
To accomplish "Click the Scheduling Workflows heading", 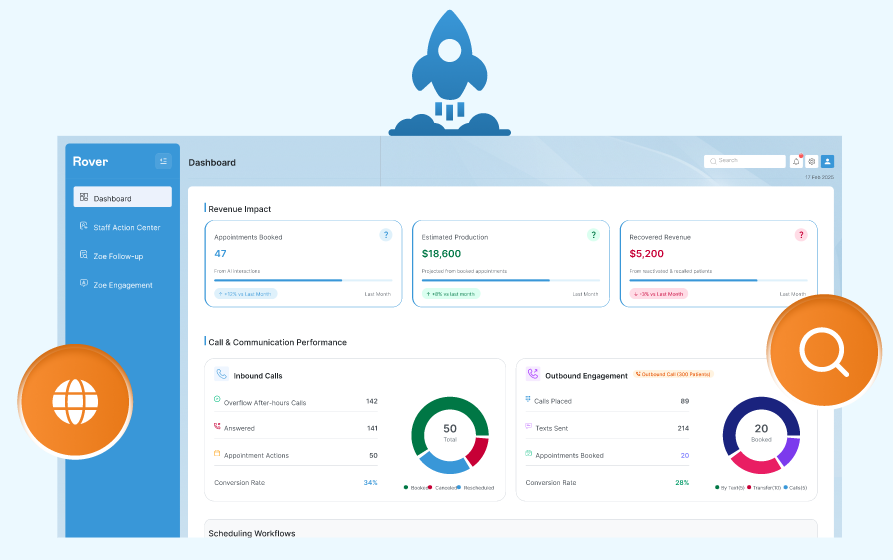I will click(252, 533).
